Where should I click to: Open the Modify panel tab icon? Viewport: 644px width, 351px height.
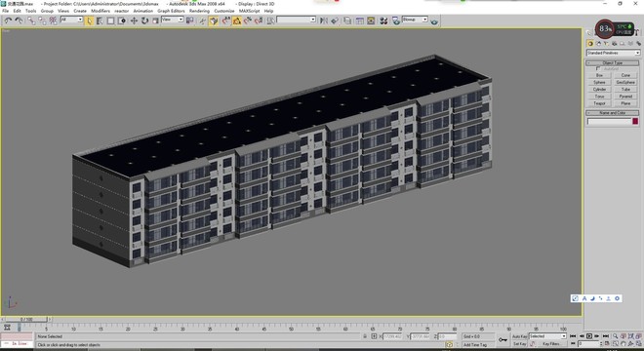pyautogui.click(x=598, y=44)
